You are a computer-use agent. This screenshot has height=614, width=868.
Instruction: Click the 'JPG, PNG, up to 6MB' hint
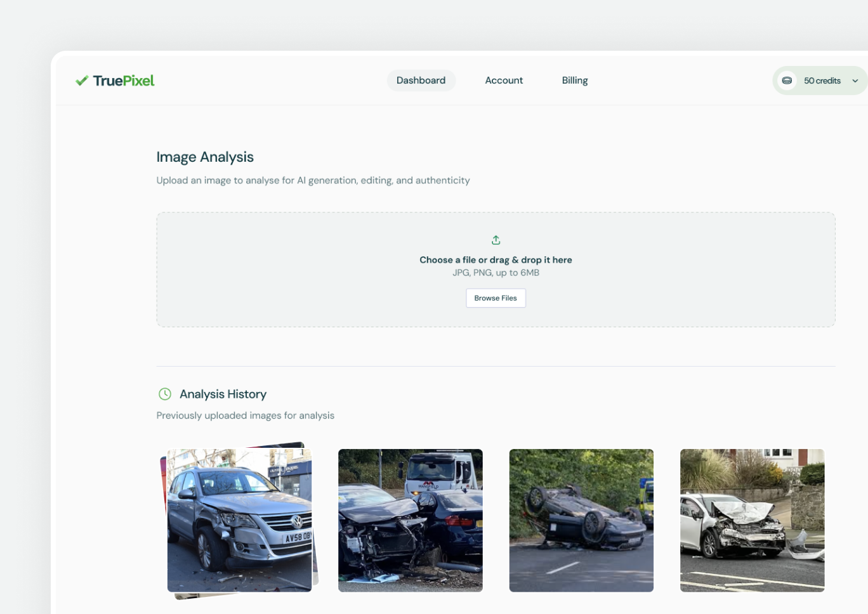point(496,273)
